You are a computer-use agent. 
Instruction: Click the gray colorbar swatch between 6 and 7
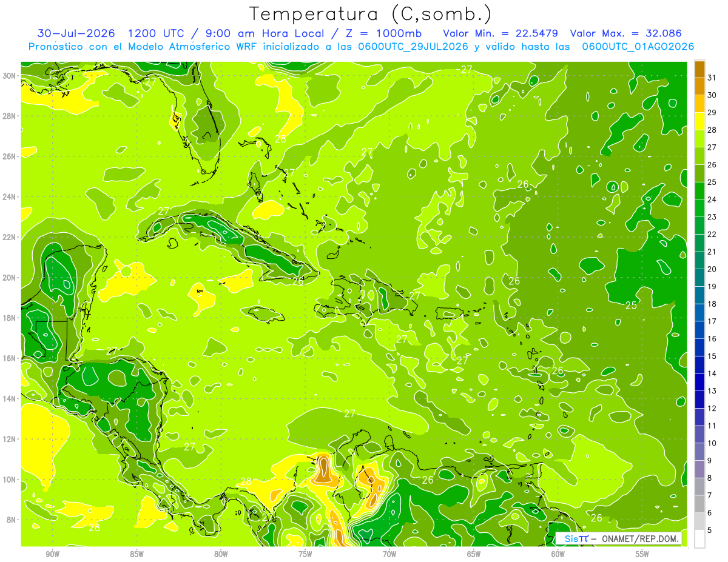[699, 504]
